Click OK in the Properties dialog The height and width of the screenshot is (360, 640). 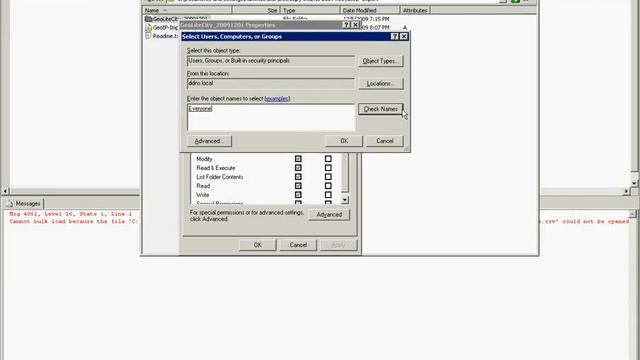point(258,245)
